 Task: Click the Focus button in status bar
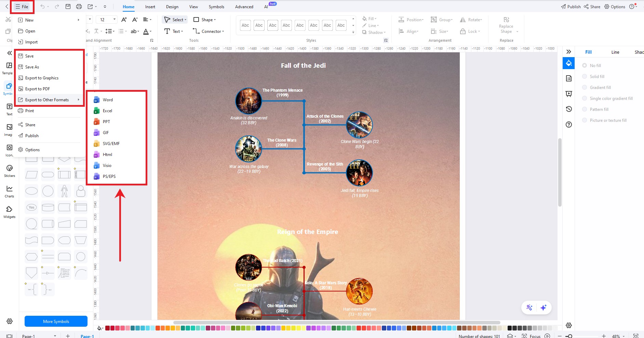point(532,336)
